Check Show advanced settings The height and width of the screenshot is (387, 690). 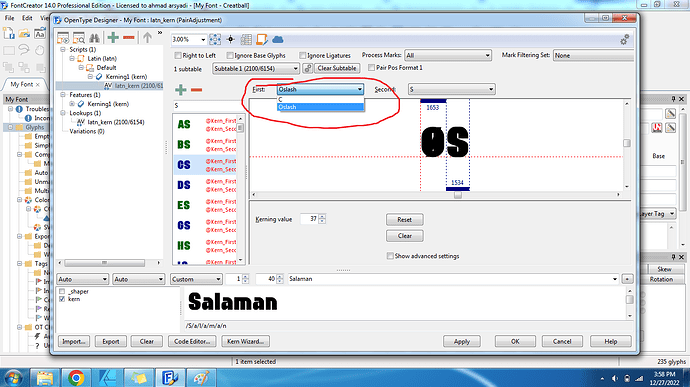point(390,256)
